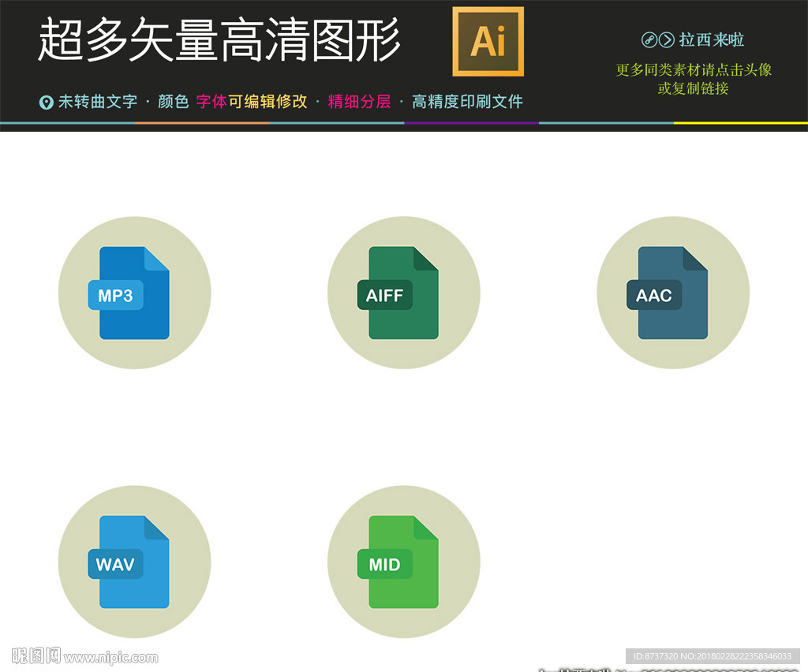Click the yellow segment of the color strip

[740, 123]
